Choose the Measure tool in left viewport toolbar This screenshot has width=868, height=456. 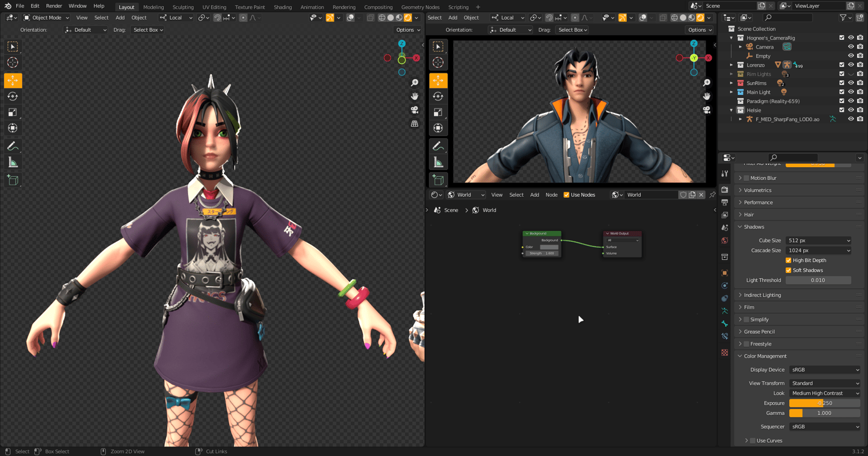13,163
